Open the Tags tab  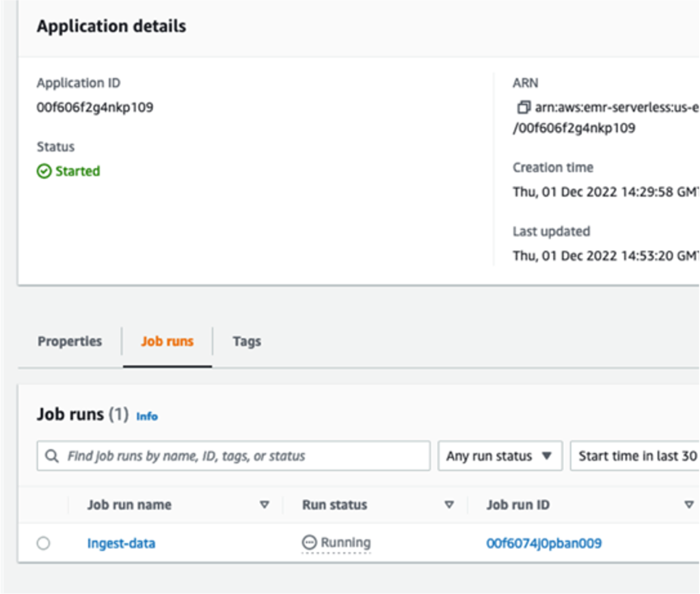[x=247, y=341]
